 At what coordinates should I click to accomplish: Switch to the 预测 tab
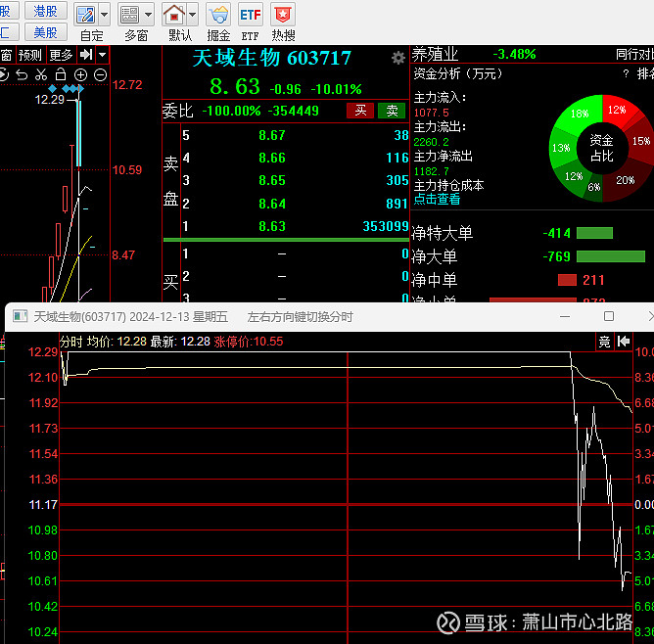coord(30,55)
